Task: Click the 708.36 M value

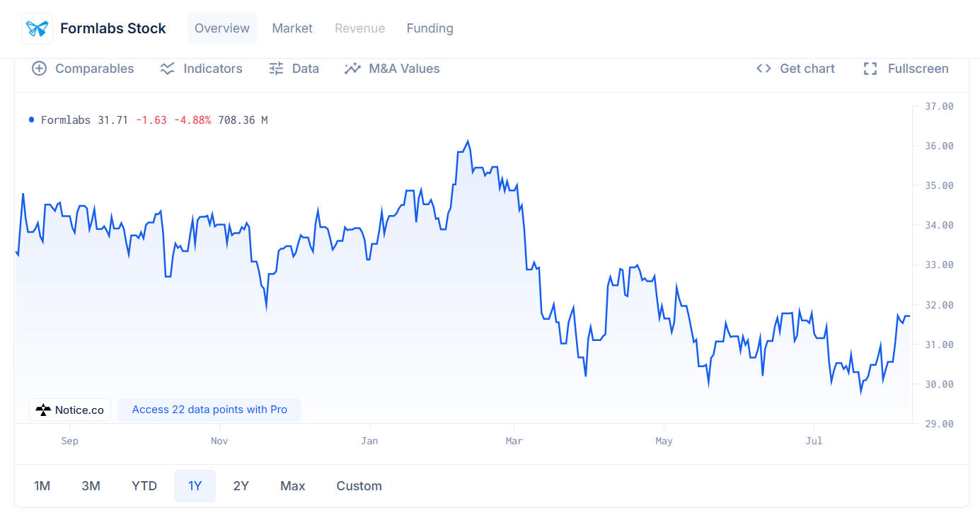Action: [x=243, y=120]
